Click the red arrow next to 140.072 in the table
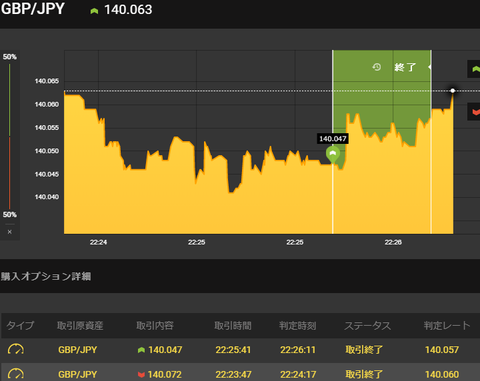The width and height of the screenshot is (480, 381). (141, 375)
